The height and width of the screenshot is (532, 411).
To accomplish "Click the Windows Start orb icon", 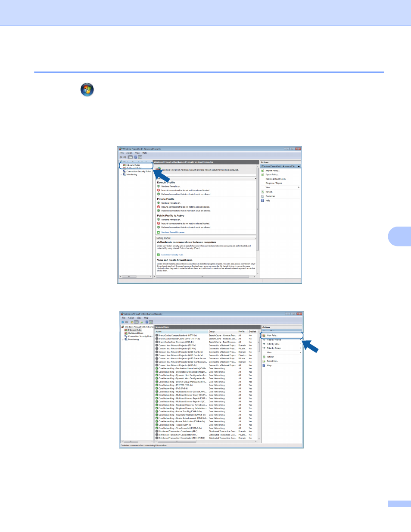I will (87, 90).
